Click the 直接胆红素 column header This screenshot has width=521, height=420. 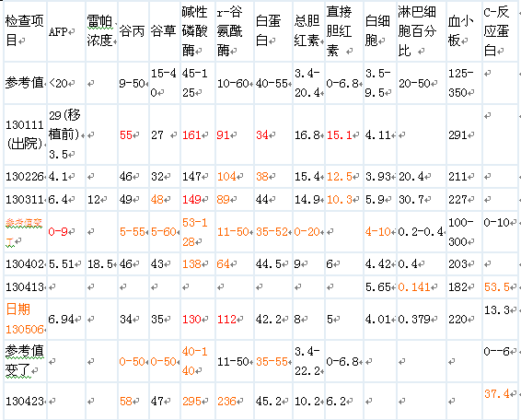pos(344,31)
